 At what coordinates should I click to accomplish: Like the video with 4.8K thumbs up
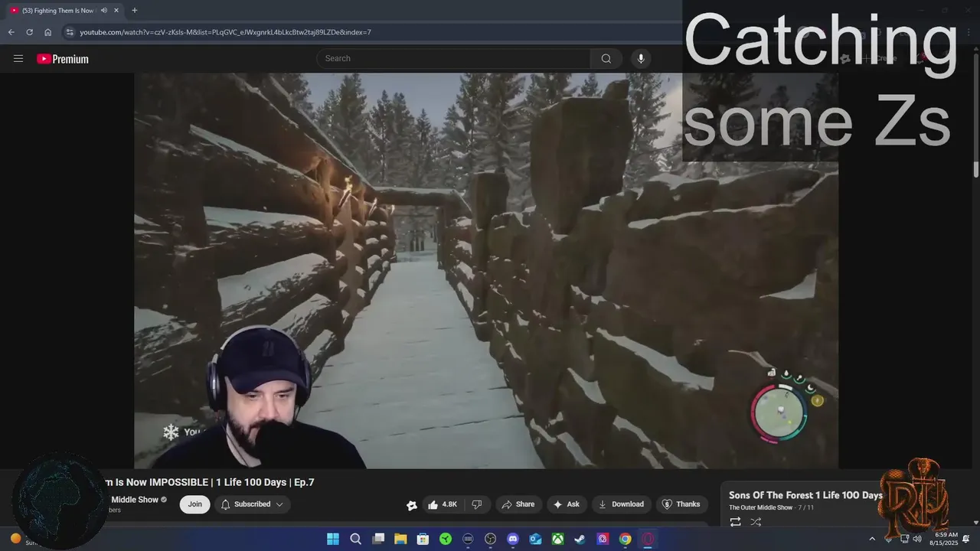coord(443,504)
